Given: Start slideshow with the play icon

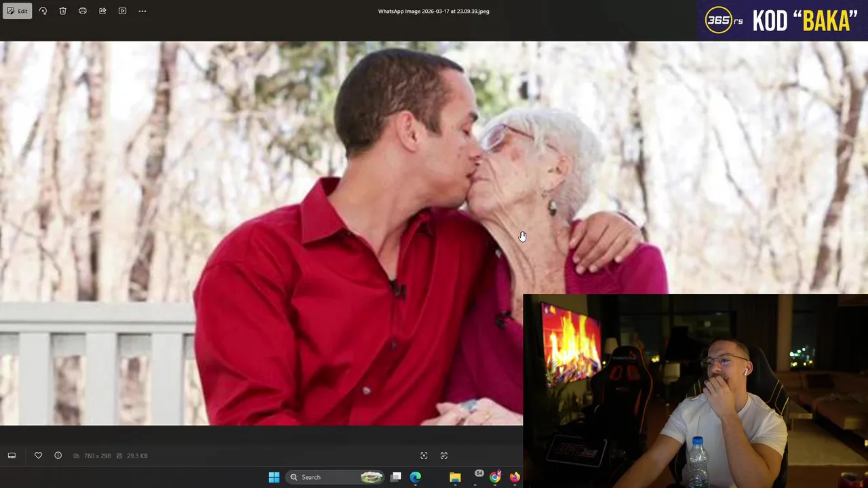Looking at the screenshot, I should pyautogui.click(x=122, y=11).
